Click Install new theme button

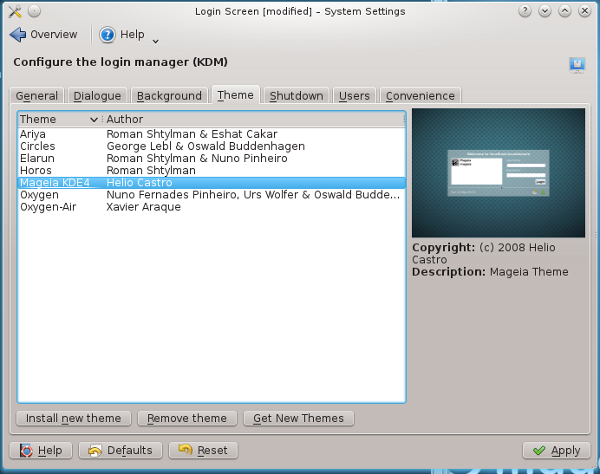(x=73, y=418)
